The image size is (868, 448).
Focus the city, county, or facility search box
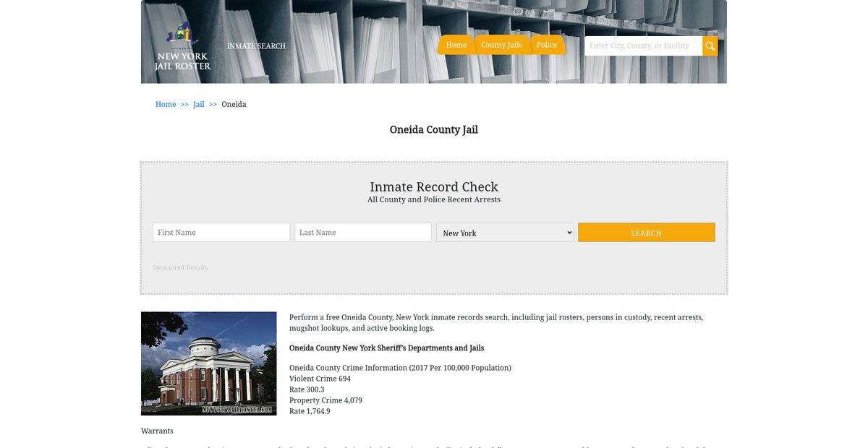[643, 46]
